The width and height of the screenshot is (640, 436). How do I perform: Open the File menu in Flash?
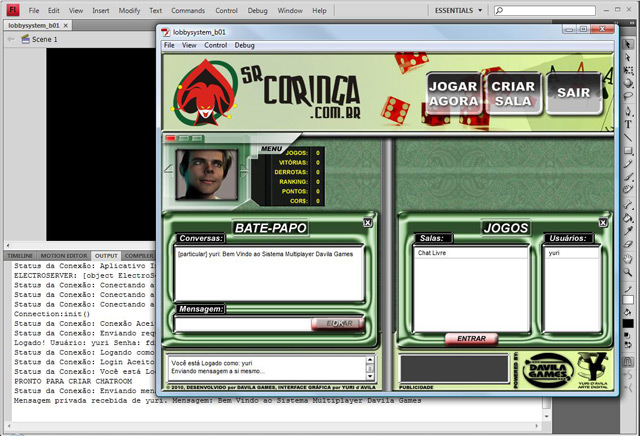click(x=34, y=11)
